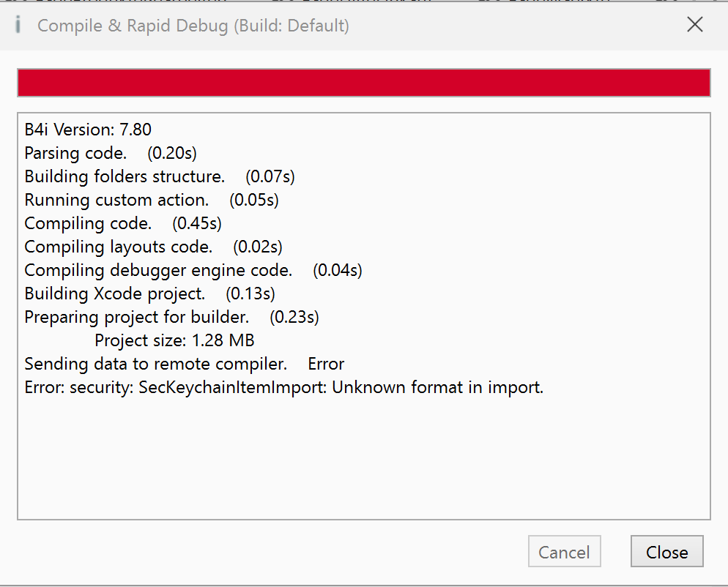This screenshot has height=587, width=728.
Task: Click the info icon in the title bar
Action: click(x=18, y=26)
